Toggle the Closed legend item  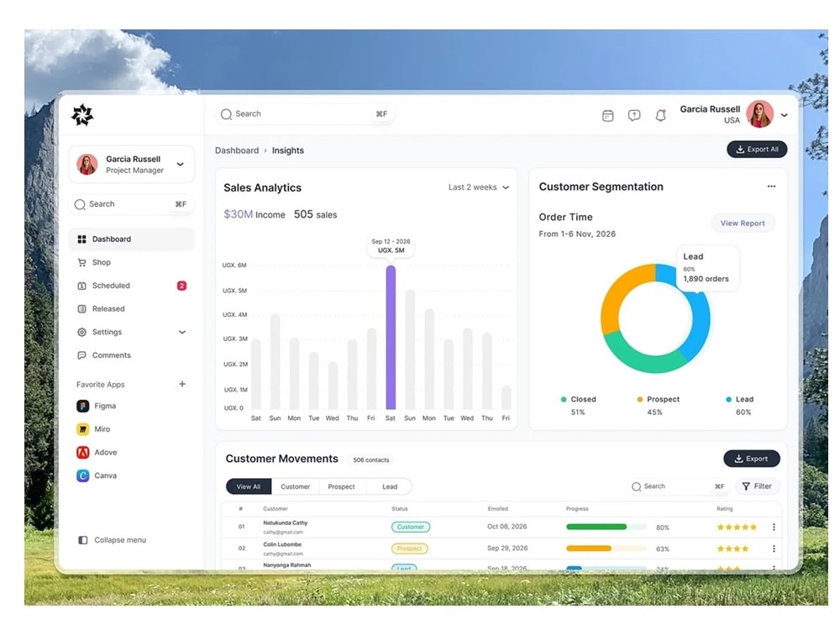[x=578, y=406]
